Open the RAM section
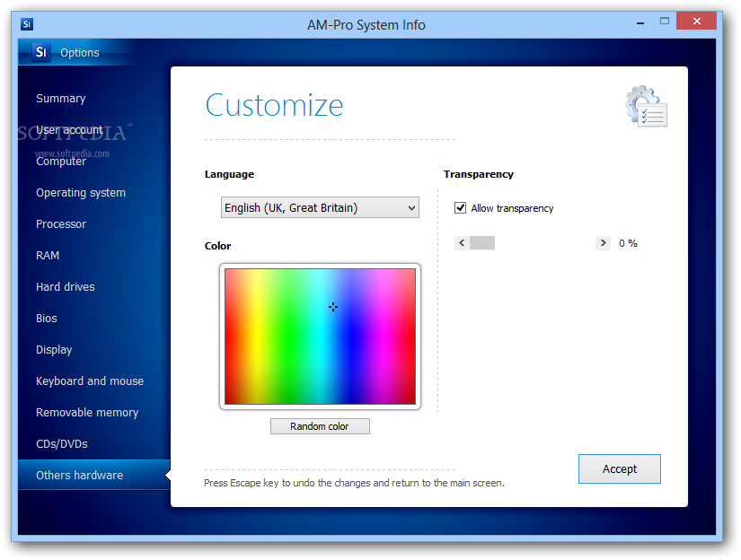This screenshot has height=560, width=741. point(48,256)
